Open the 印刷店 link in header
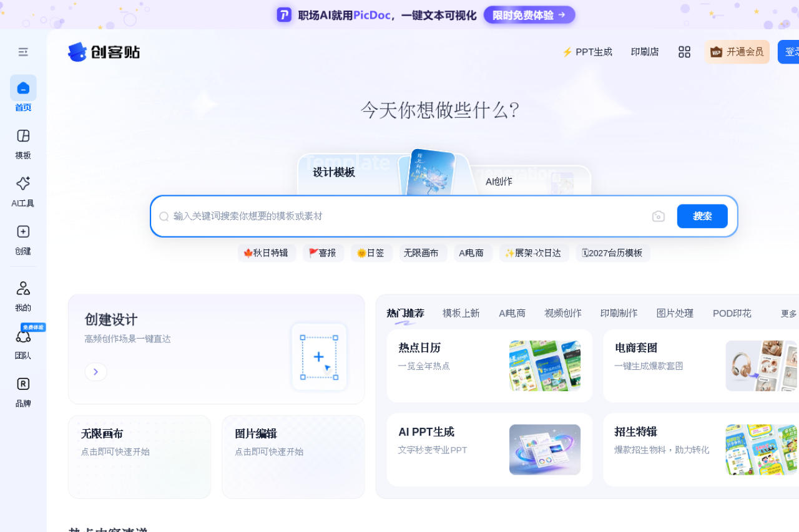Image resolution: width=799 pixels, height=532 pixels. tap(645, 52)
